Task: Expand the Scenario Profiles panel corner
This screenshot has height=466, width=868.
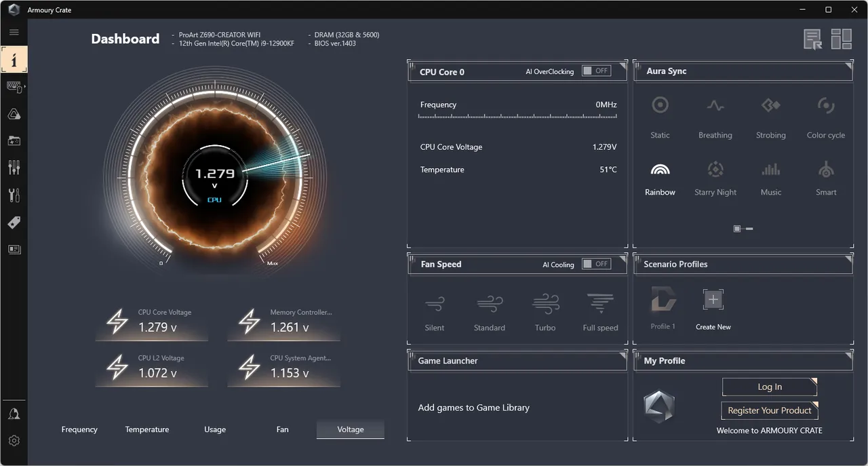Action: [x=848, y=259]
